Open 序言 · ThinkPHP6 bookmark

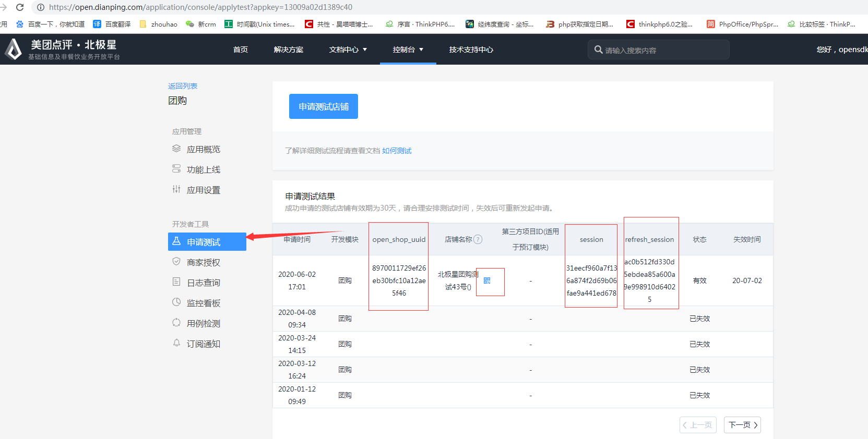click(x=420, y=24)
